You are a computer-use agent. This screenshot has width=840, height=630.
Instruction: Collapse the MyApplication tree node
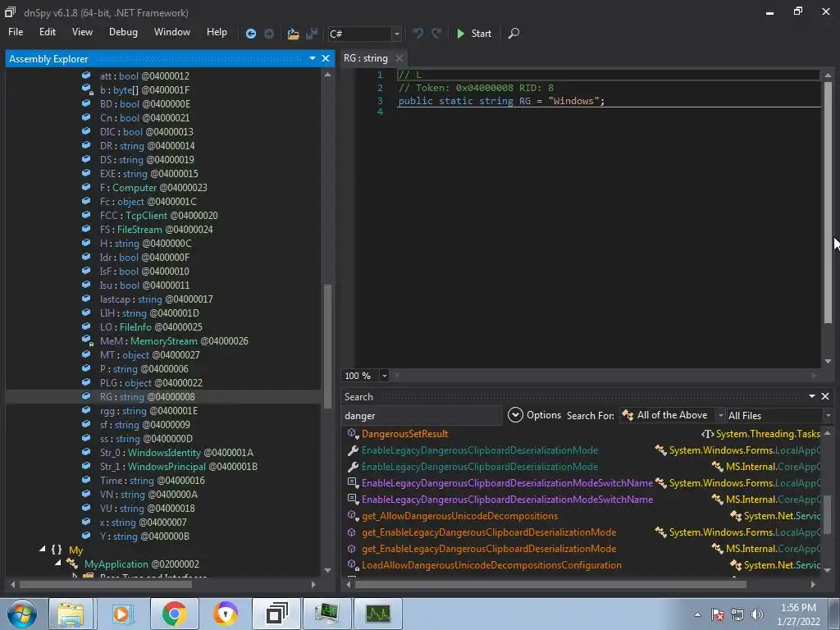point(58,563)
